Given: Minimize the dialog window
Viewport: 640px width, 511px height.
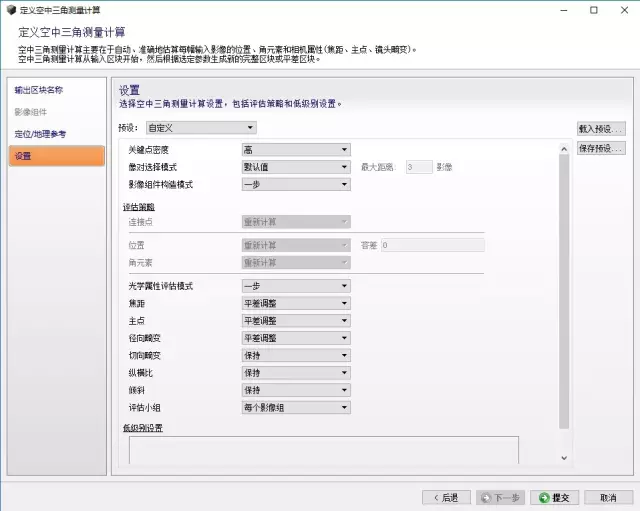Looking at the screenshot, I should [x=564, y=10].
